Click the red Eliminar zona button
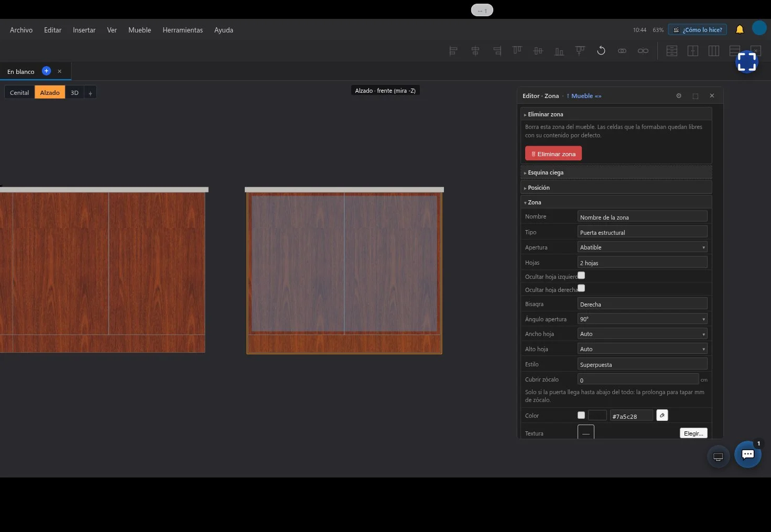Screen dimensions: 771x532 click(553, 154)
